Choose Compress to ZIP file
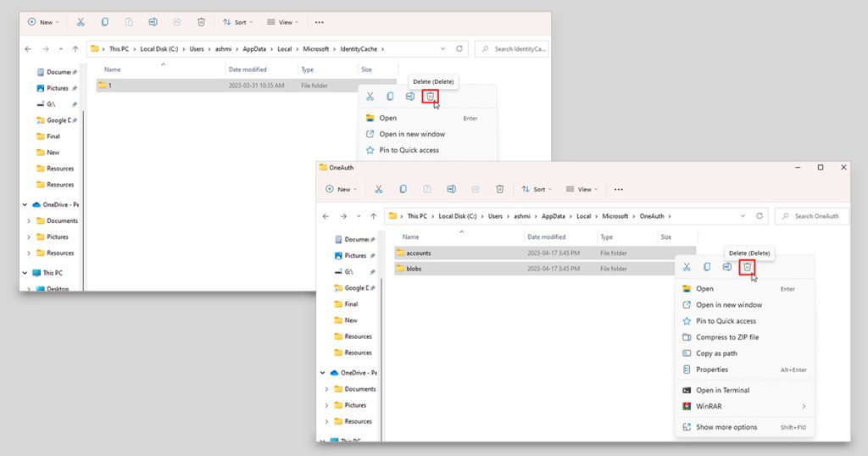 click(744, 337)
